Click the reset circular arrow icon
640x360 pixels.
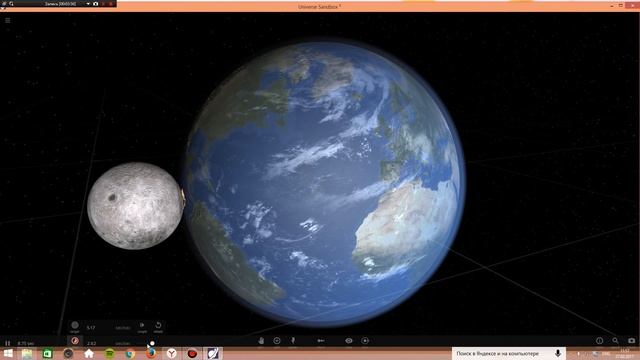click(x=158, y=325)
